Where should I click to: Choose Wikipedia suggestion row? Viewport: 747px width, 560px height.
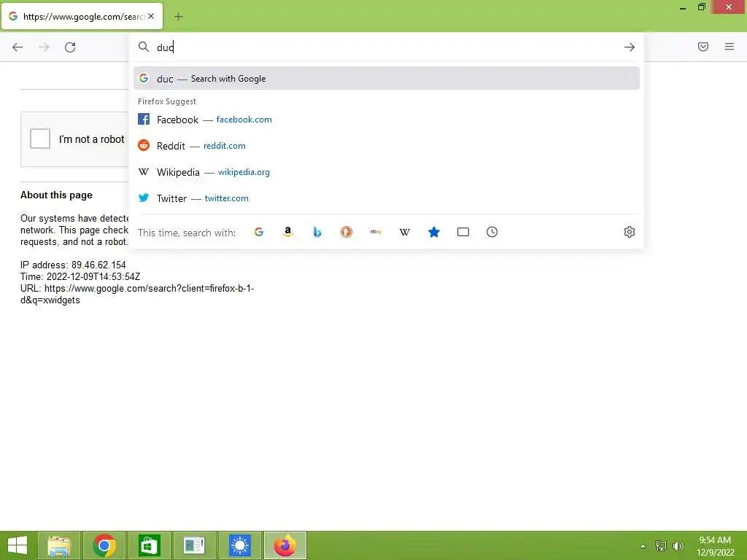pos(387,172)
